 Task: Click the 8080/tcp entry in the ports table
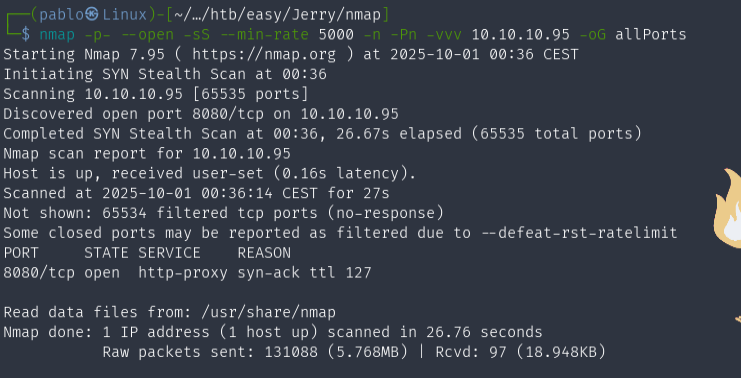(x=39, y=273)
